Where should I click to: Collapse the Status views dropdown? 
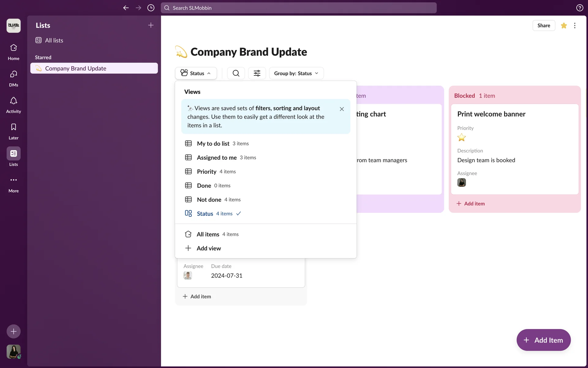tap(196, 73)
